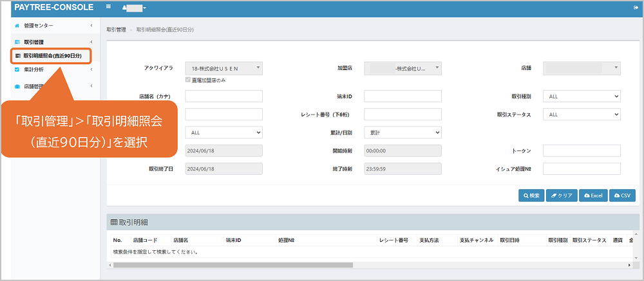Click the logout icon at top right
Viewport: 644px width, 281px height.
point(636,8)
